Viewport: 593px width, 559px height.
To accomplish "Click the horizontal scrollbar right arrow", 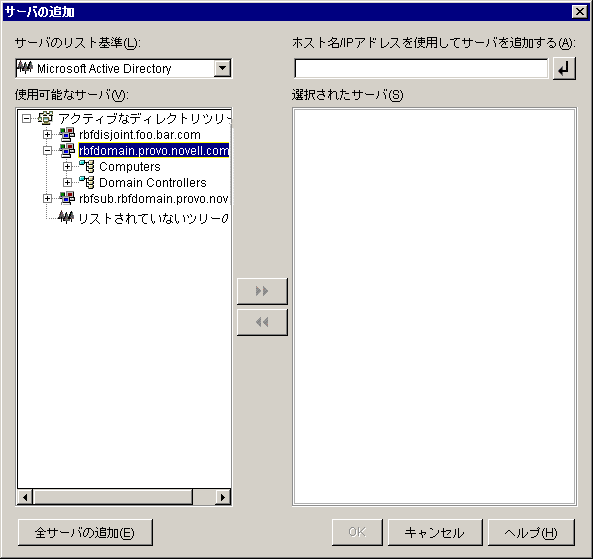I will coord(223,497).
